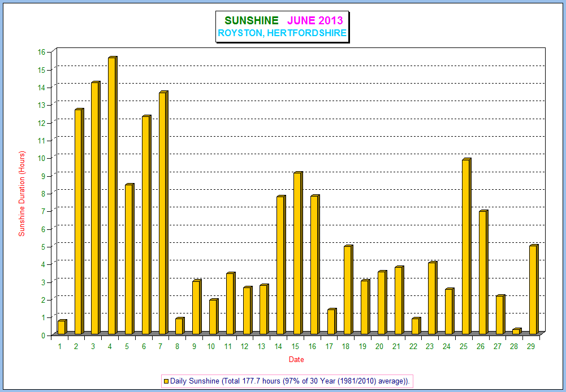Select the bar for date 7
Screen dimensions: 566x392
163,213
